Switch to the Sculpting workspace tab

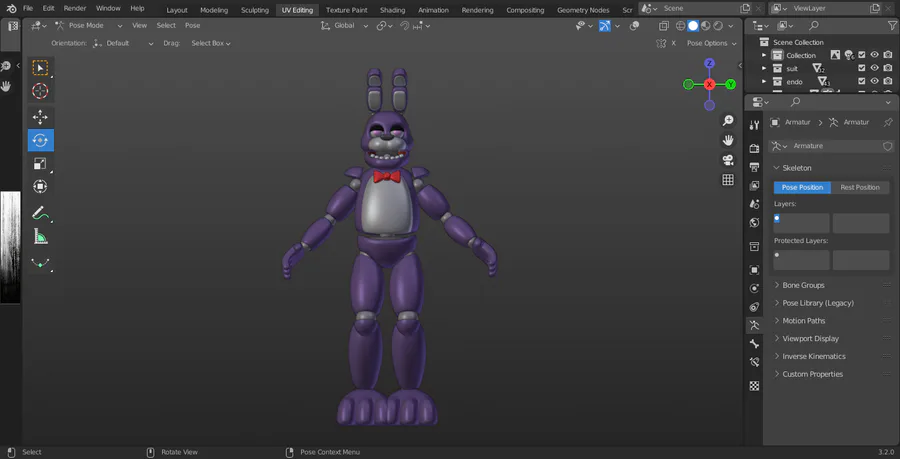pyautogui.click(x=255, y=10)
